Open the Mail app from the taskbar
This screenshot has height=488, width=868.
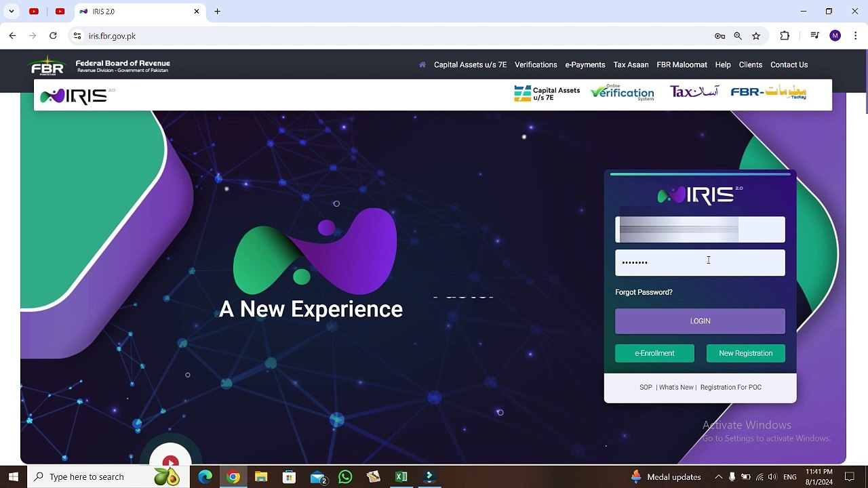click(317, 477)
